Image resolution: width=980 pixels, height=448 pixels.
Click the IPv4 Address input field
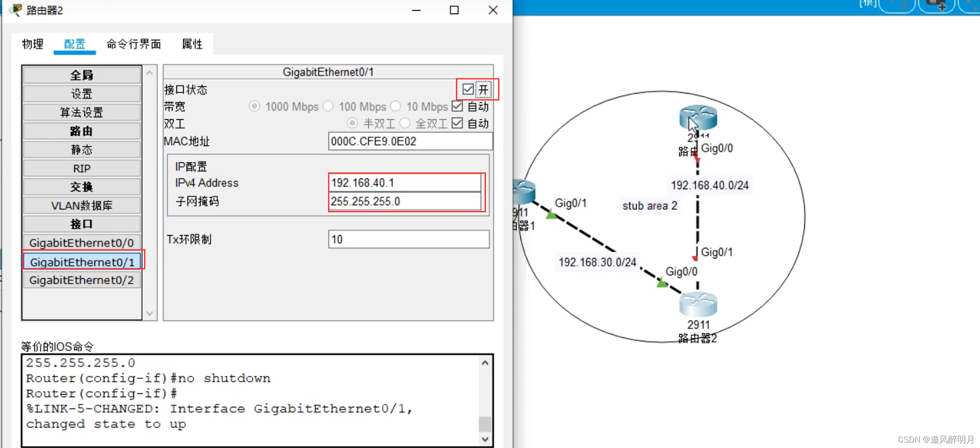405,183
